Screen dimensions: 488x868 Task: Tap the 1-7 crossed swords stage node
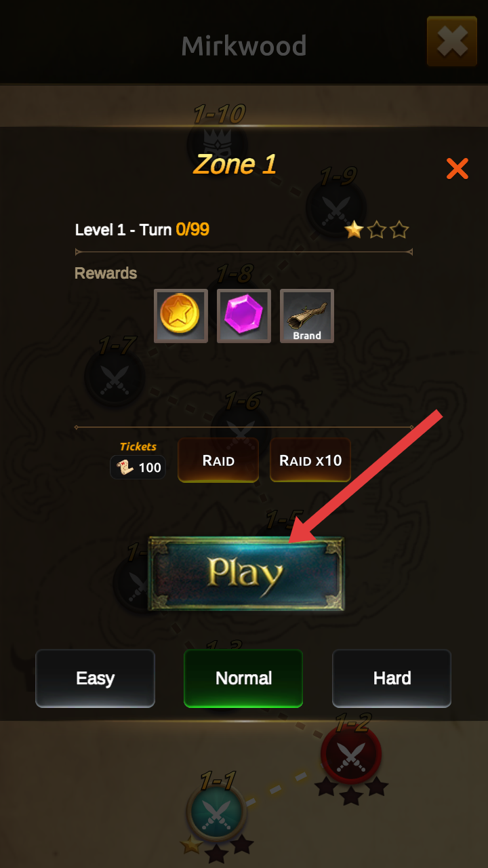[115, 376]
